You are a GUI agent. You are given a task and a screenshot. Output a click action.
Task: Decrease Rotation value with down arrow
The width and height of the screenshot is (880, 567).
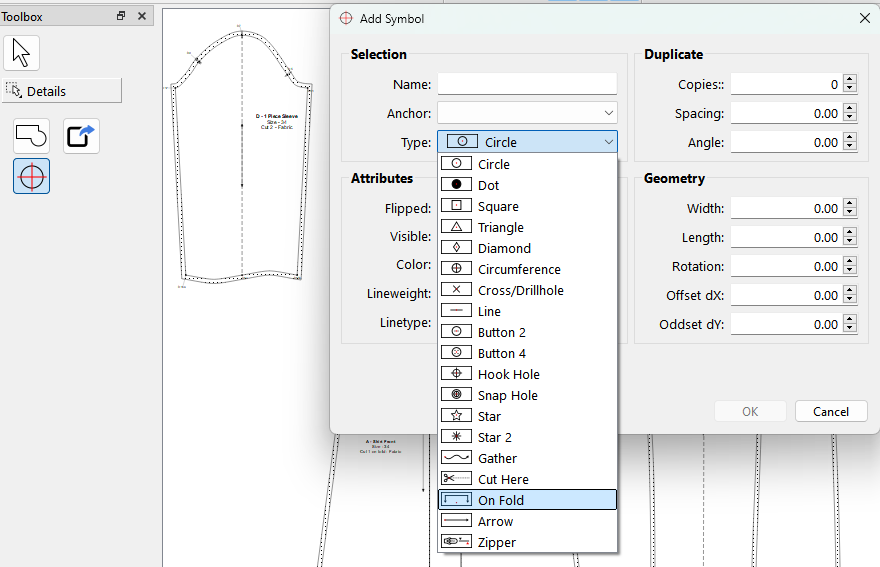pyautogui.click(x=850, y=271)
